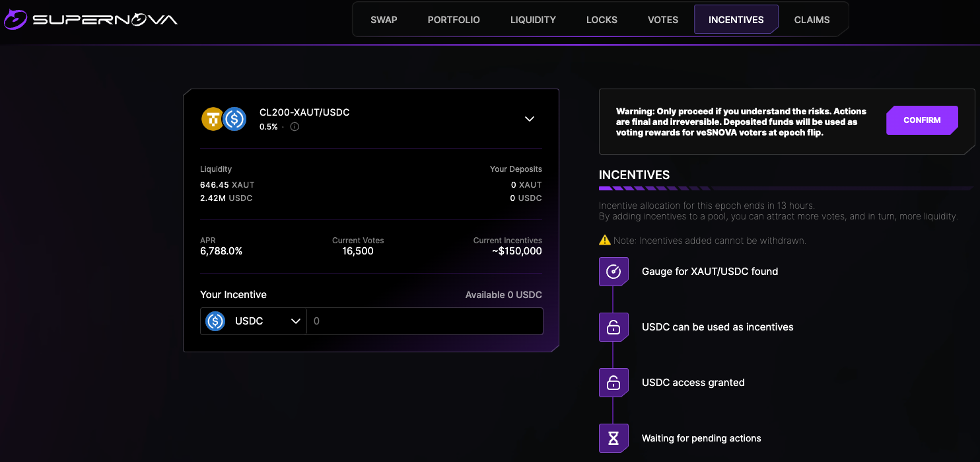The image size is (980, 462).
Task: Click the unlock icon for USDC incentives step
Action: pos(613,327)
